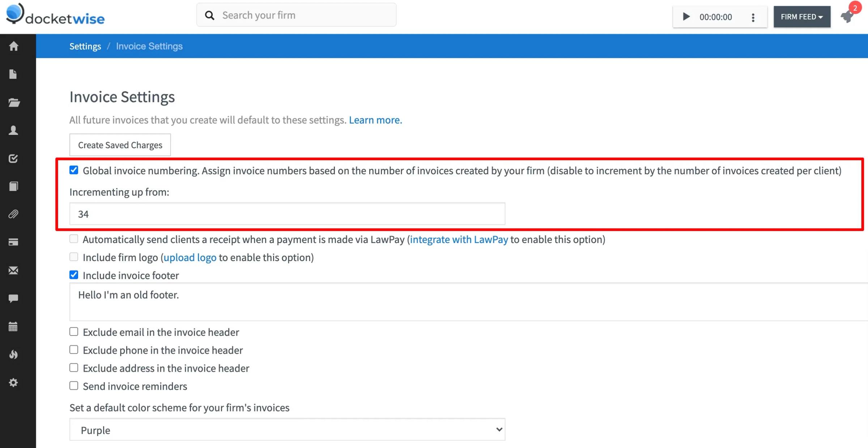The width and height of the screenshot is (868, 448).
Task: Check Exclude email in the invoice header
Action: [x=74, y=331]
